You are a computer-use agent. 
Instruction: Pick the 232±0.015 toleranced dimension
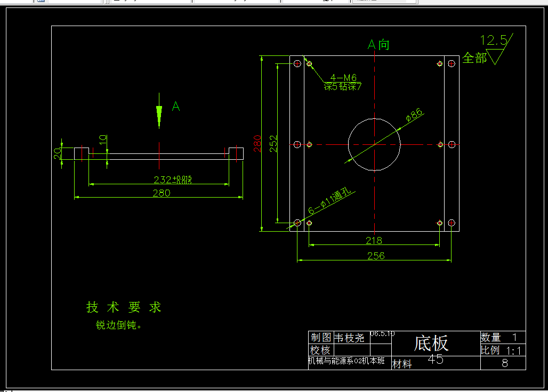[x=173, y=179]
